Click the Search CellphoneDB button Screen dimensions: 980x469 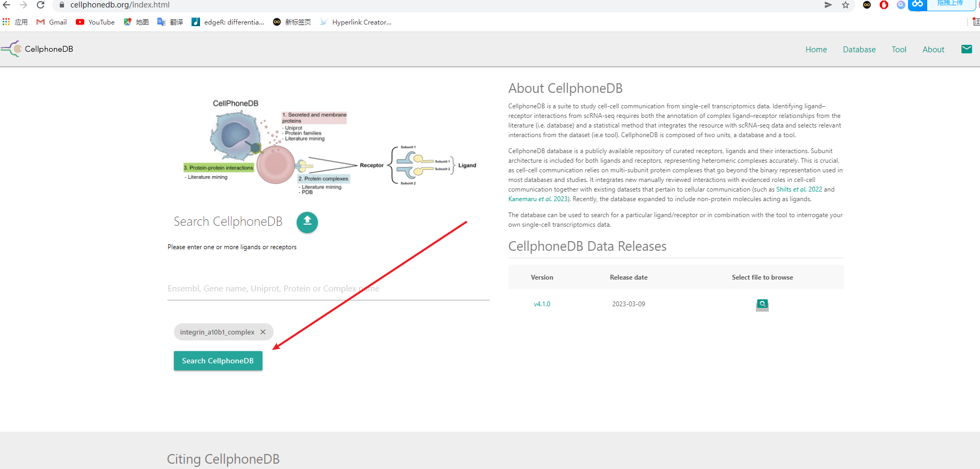coord(218,361)
